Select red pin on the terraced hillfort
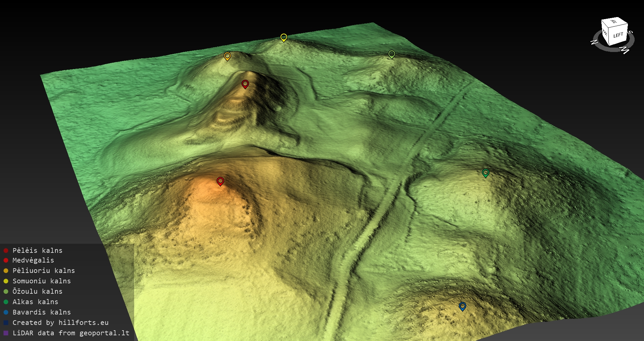The height and width of the screenshot is (341, 644). coord(245,83)
